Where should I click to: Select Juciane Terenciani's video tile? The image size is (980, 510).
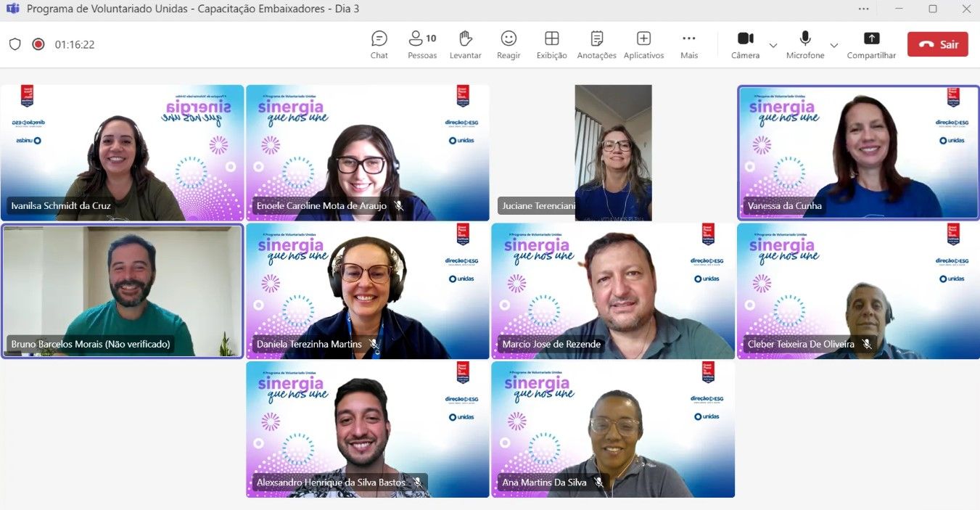coord(613,153)
